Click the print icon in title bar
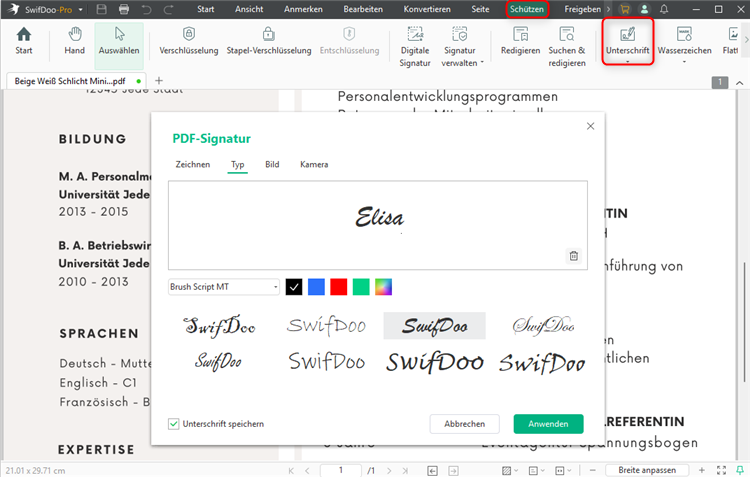 pyautogui.click(x=124, y=9)
